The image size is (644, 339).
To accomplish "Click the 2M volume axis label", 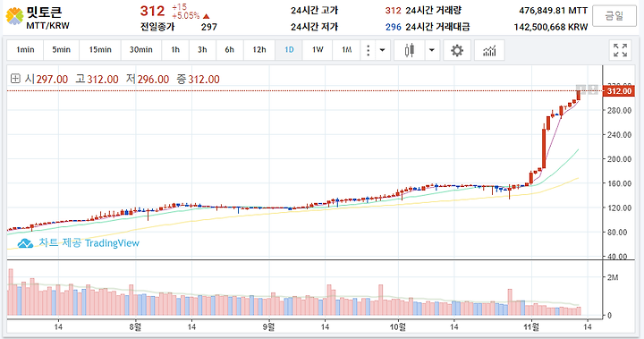I will (613, 278).
